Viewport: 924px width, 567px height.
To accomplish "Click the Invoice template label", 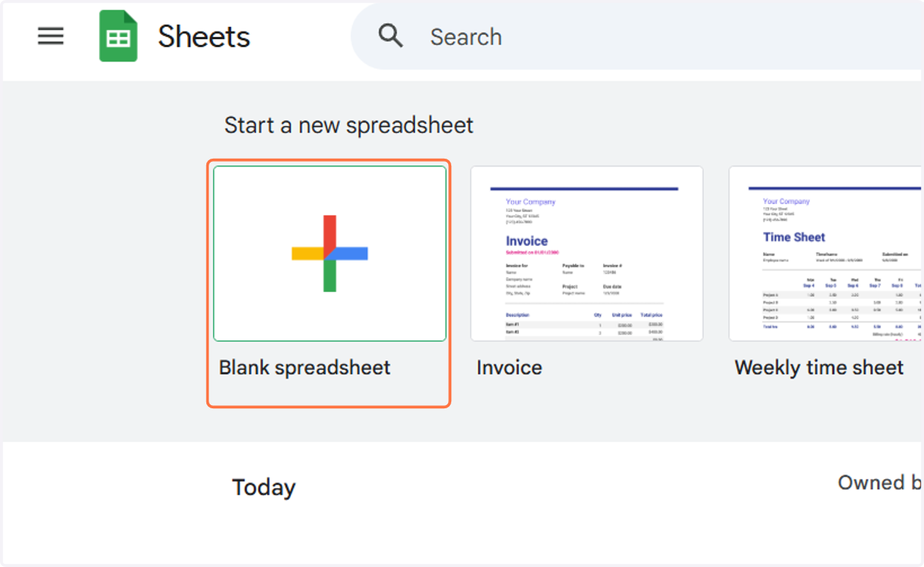I will (x=509, y=367).
